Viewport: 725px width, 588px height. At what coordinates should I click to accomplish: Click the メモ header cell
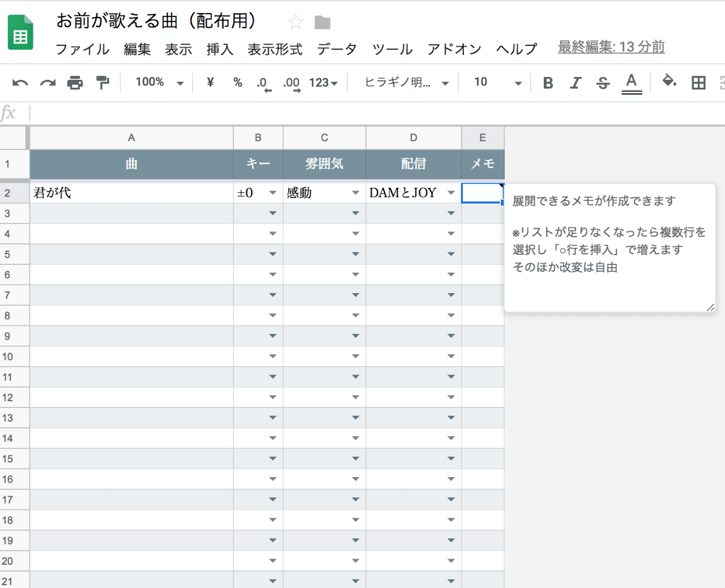(x=483, y=164)
